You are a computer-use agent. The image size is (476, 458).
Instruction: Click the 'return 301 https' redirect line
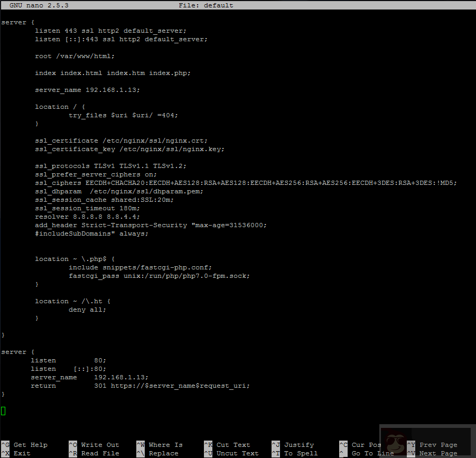(x=140, y=386)
